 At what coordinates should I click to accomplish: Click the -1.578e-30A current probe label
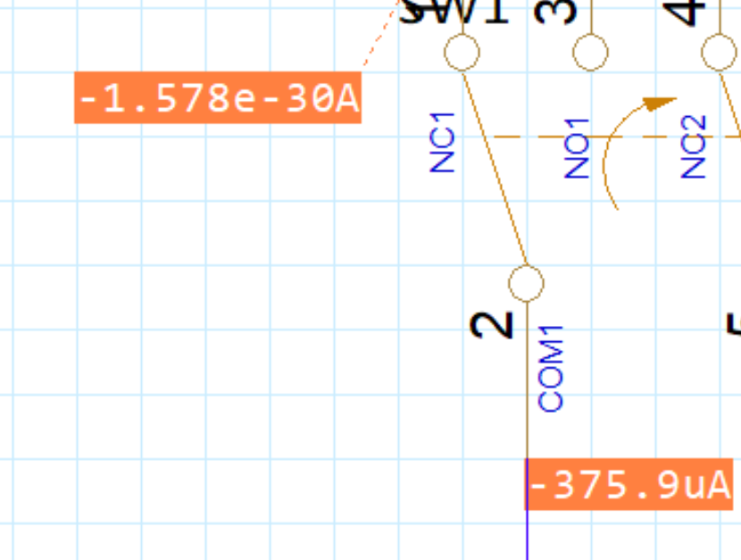(218, 97)
